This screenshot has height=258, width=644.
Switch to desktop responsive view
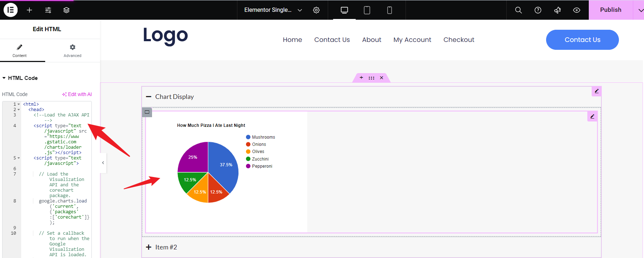click(344, 10)
